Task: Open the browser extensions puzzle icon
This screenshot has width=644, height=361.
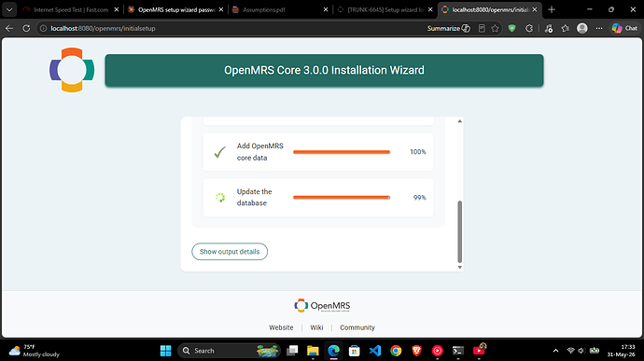Action: pos(529,28)
